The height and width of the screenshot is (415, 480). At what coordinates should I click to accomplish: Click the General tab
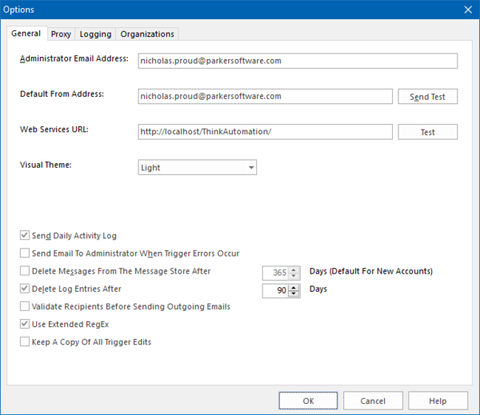[x=26, y=33]
